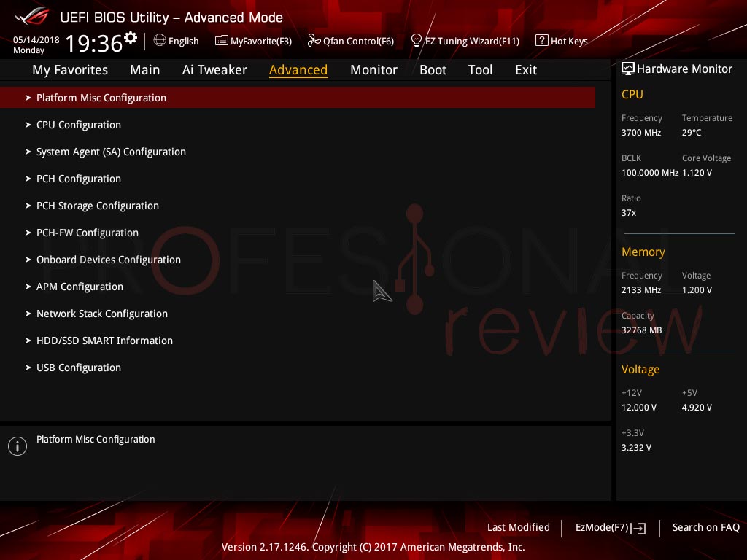Screen dimensions: 747x560
Task: Click the globe language icon
Action: tap(160, 41)
